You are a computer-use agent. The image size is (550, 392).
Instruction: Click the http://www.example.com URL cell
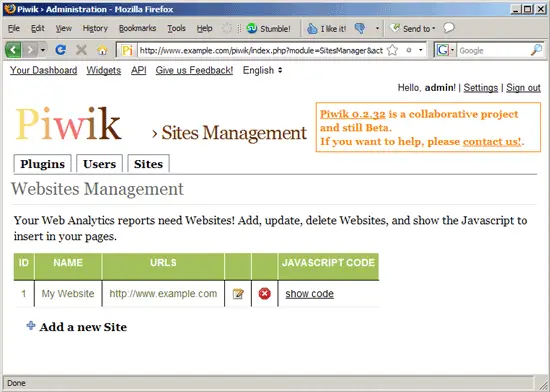coord(163,293)
